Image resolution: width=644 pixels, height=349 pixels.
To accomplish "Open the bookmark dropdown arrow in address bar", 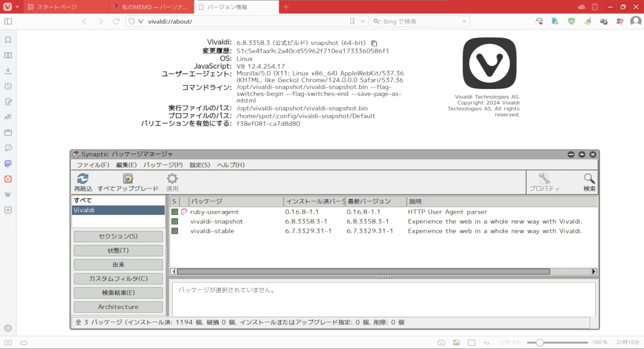I will tap(363, 22).
